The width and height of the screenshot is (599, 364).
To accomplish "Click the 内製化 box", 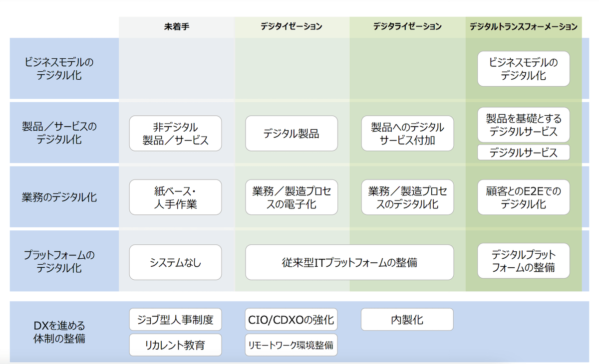I will (407, 320).
